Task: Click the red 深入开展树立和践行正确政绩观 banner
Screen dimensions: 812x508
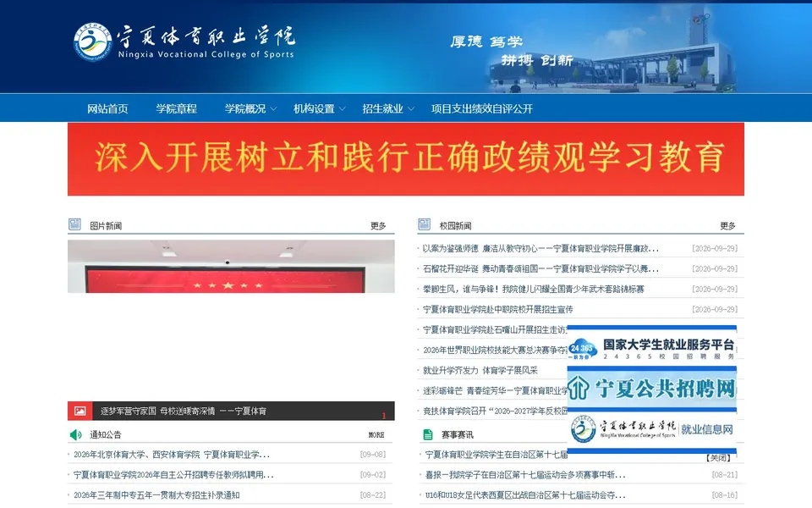Action: coord(405,159)
